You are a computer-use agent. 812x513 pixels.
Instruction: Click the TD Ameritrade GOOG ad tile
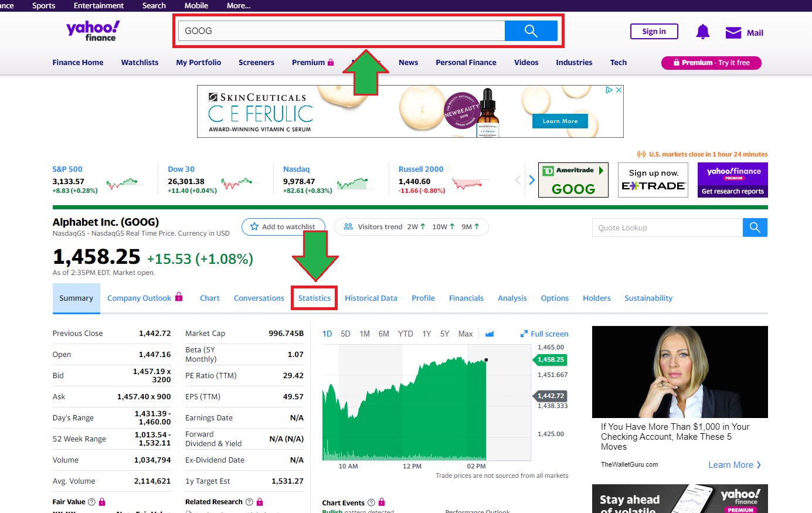tap(573, 180)
